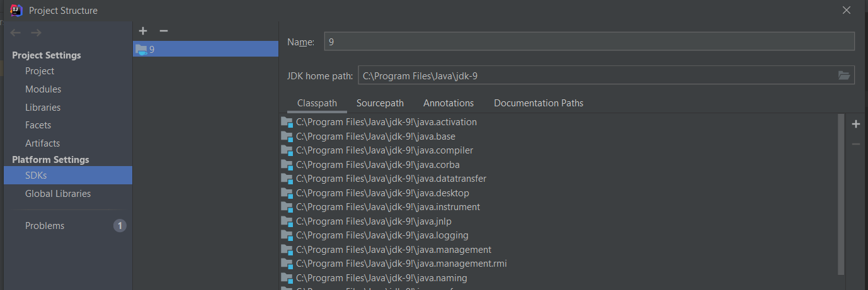Select the java.corba path text
The image size is (868, 290).
point(378,165)
